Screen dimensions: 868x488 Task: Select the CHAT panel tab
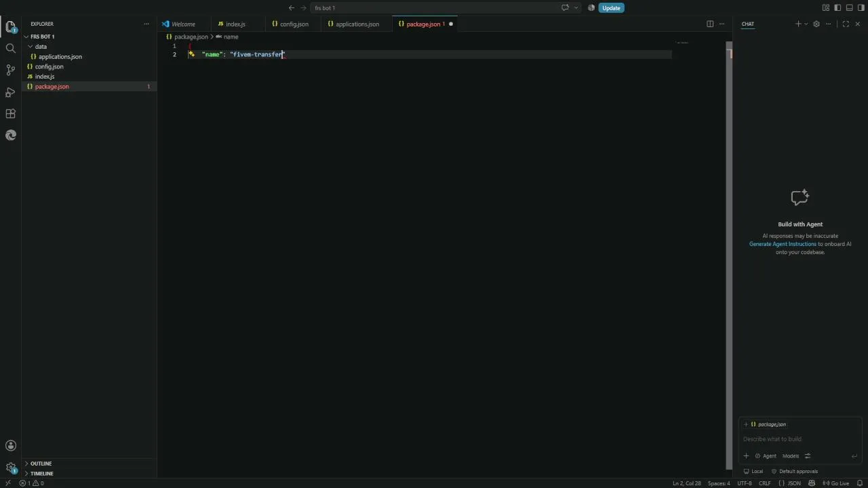[747, 24]
